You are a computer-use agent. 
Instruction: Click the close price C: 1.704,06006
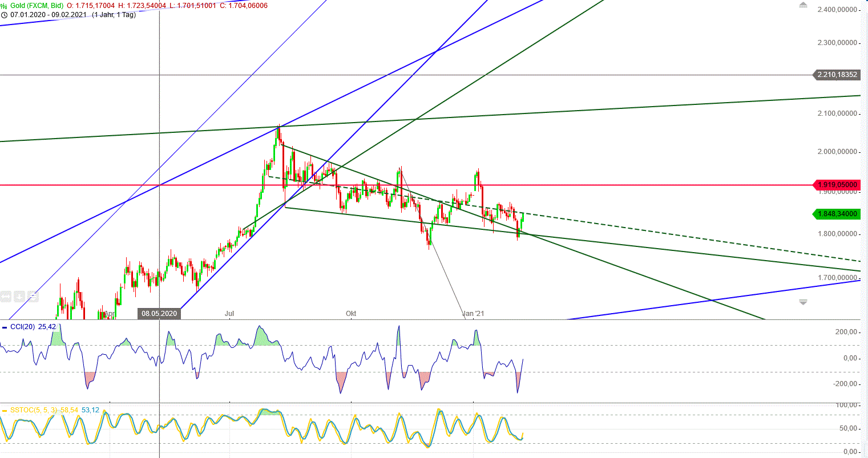pos(244,6)
